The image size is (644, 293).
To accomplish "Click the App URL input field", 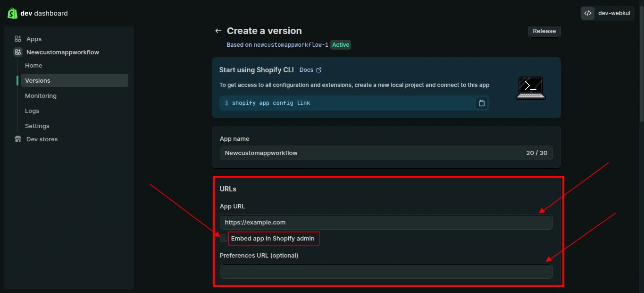I will pos(386,222).
